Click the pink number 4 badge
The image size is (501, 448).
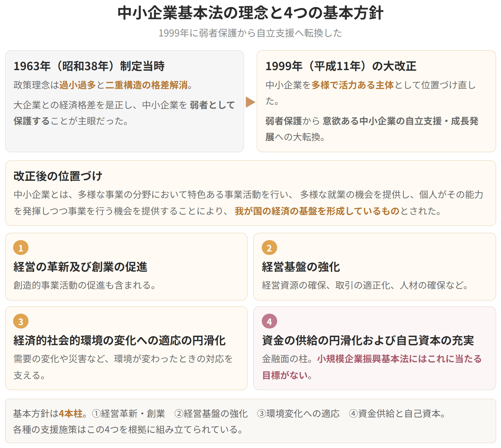point(269,321)
